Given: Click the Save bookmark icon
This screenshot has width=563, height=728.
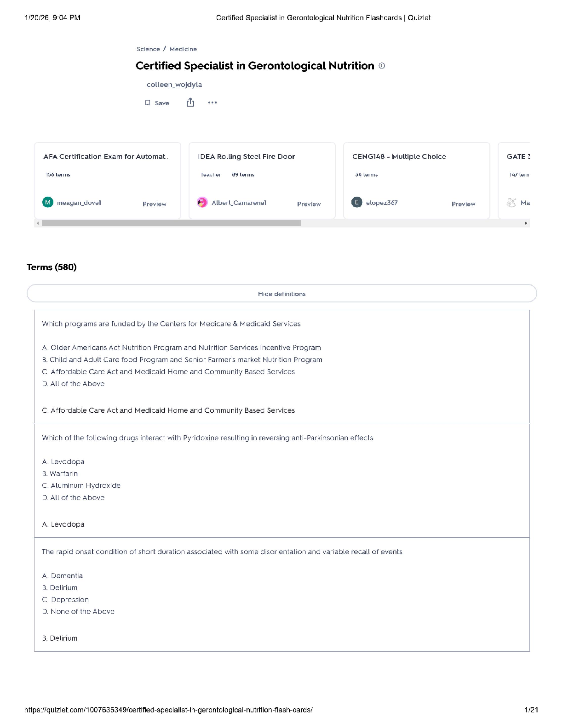Looking at the screenshot, I should [148, 102].
